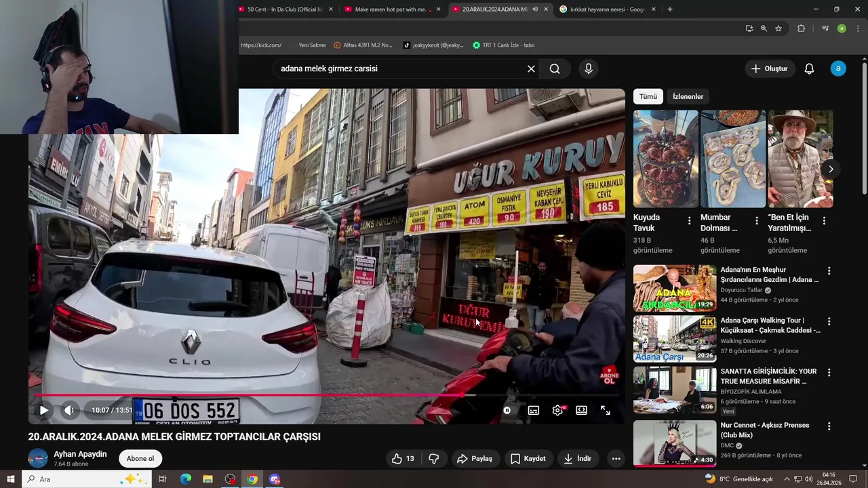Viewport: 868px width, 488px height.
Task: Launch Microsoft Edge from the taskbar
Action: coord(185,479)
